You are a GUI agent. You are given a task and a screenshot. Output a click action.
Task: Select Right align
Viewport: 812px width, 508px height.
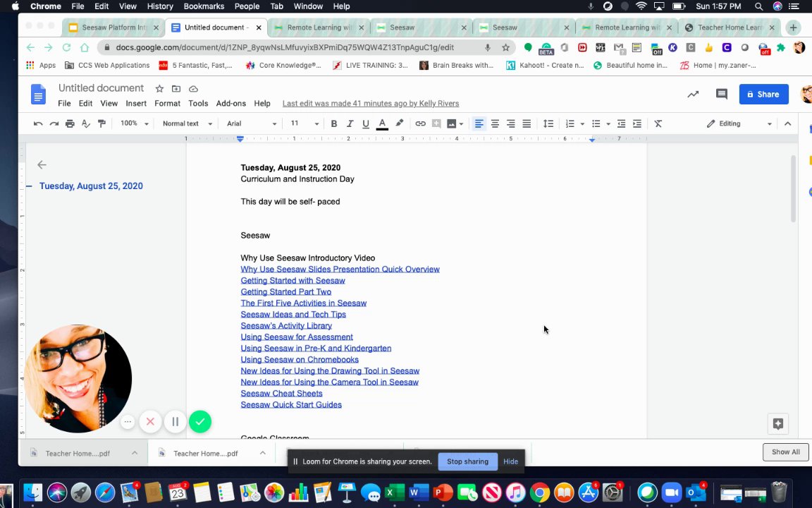pyautogui.click(x=510, y=123)
